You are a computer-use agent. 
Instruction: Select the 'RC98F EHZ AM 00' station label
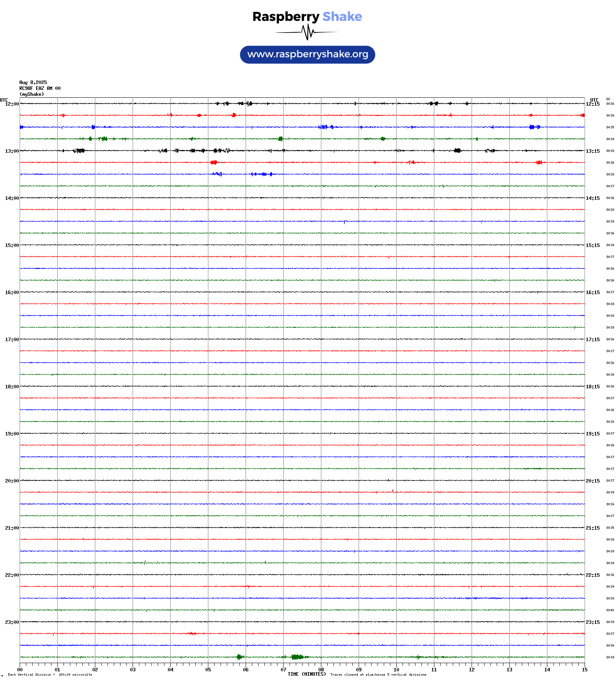pyautogui.click(x=40, y=88)
